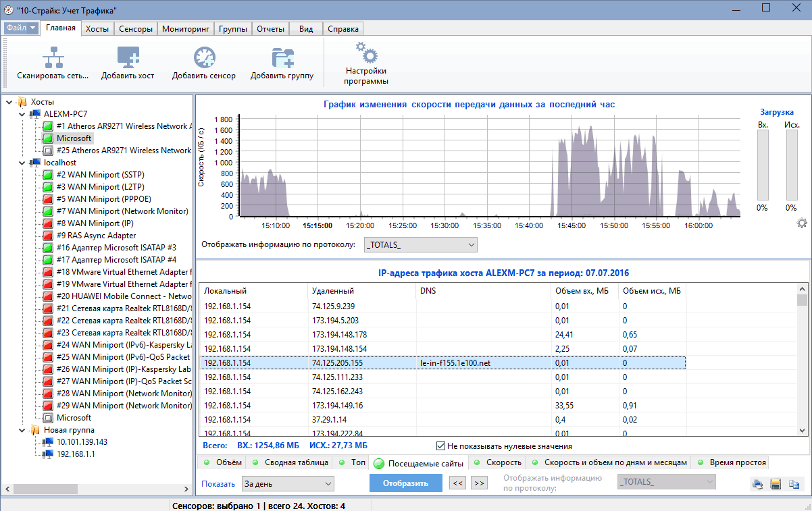Switch to the Отчеты ribbon tab

tap(270, 29)
